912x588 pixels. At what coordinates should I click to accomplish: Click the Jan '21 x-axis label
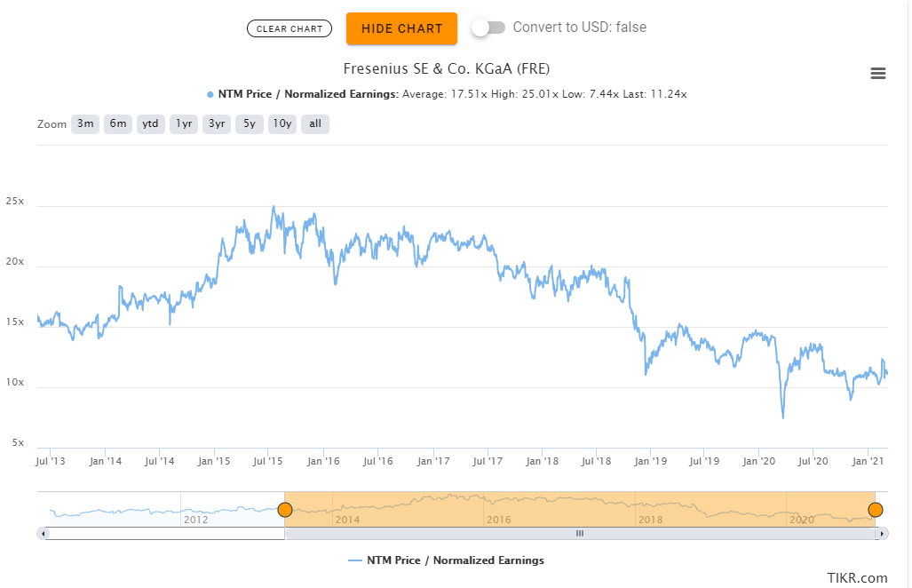pyautogui.click(x=868, y=461)
